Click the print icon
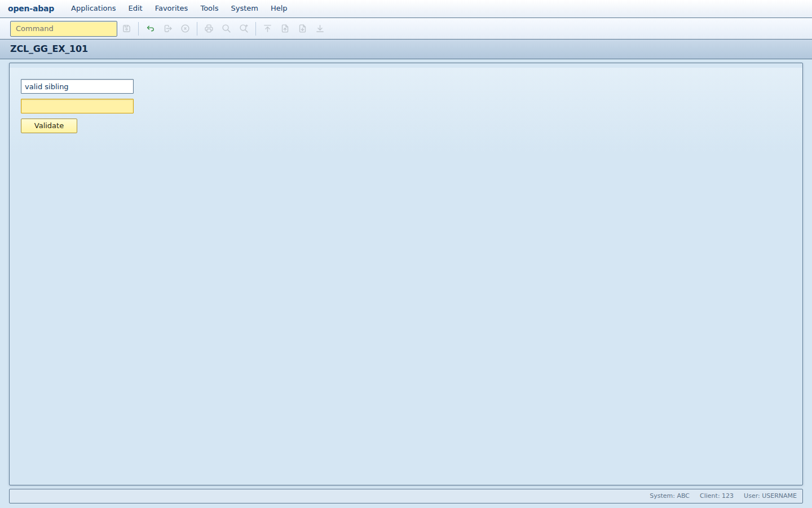812x508 pixels. point(209,29)
